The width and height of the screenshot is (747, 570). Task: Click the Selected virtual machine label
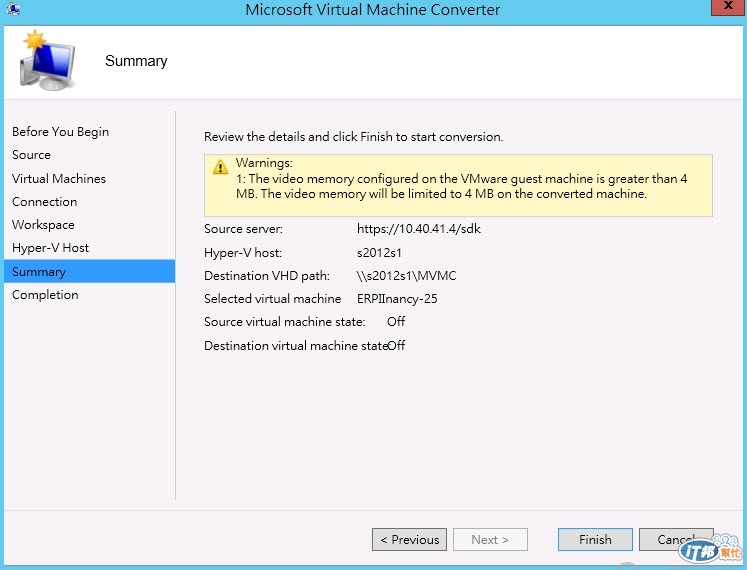coord(273,299)
